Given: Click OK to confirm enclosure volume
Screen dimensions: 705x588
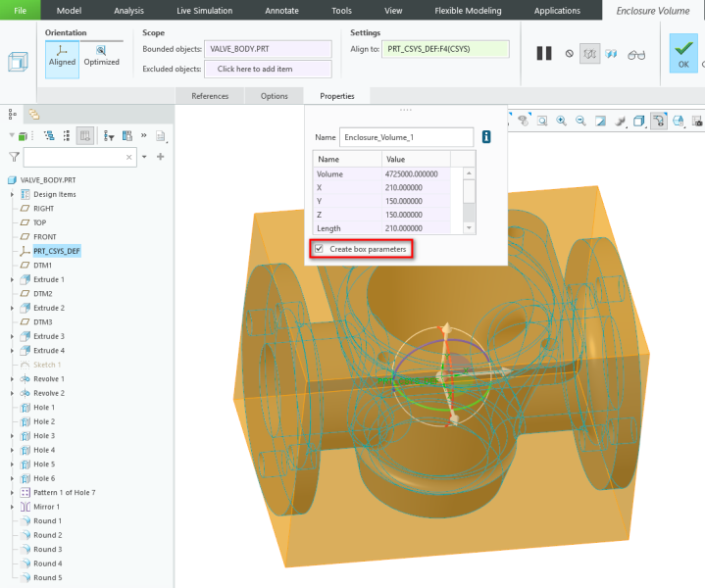Looking at the screenshot, I should [683, 53].
